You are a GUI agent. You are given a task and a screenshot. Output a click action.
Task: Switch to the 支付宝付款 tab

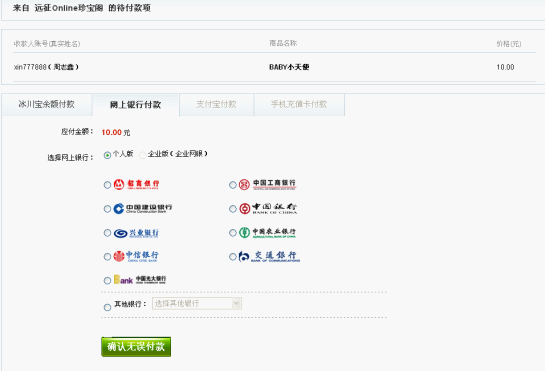217,104
